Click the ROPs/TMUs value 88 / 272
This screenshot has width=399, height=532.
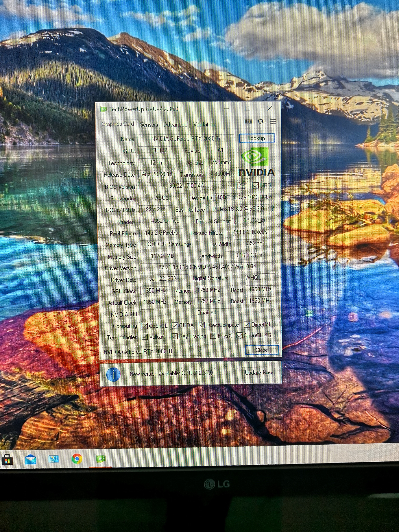(156, 209)
